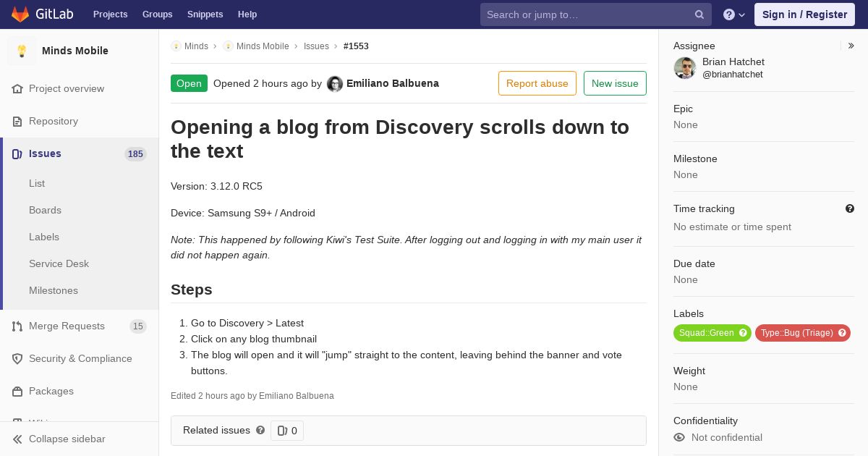
Task: Click Brian Hatchet assignee avatar
Action: pyautogui.click(x=685, y=68)
